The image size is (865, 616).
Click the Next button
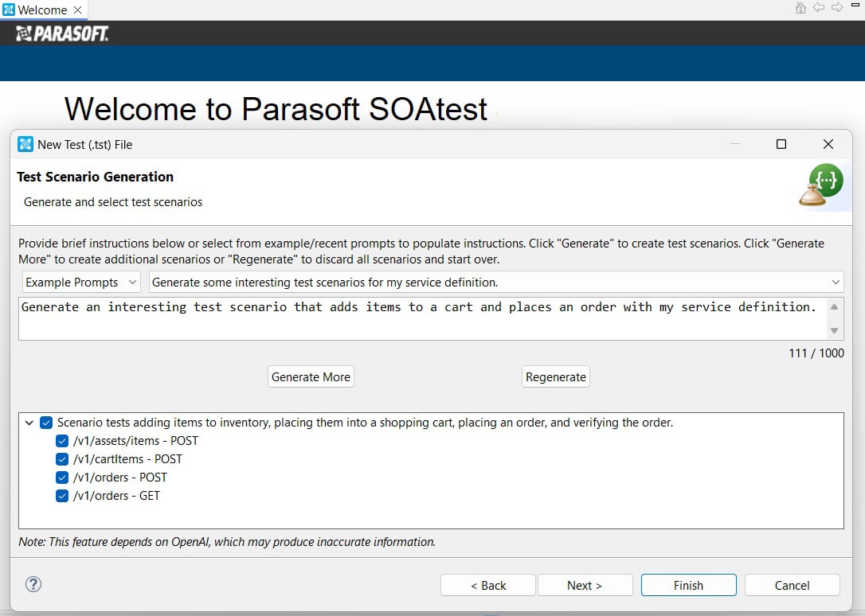point(585,585)
